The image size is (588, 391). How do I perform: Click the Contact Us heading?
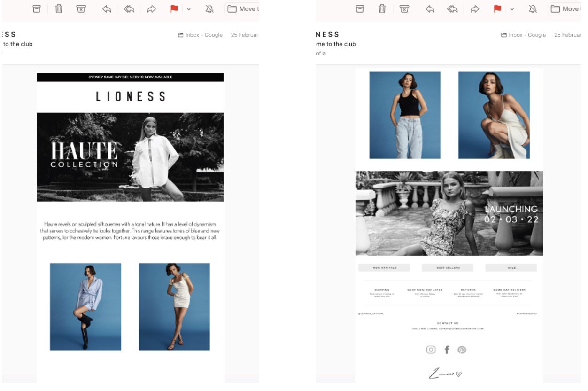click(x=448, y=323)
